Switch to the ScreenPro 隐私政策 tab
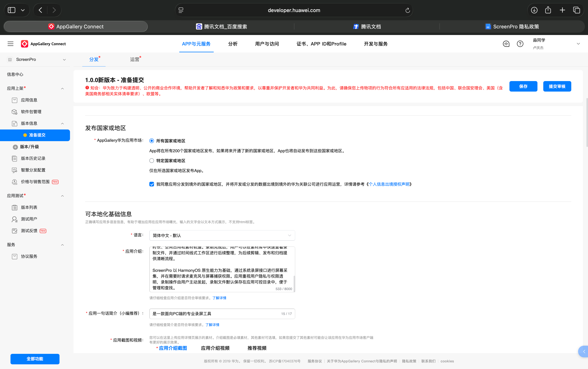Screen dimensions: 588x369 tap(512, 26)
